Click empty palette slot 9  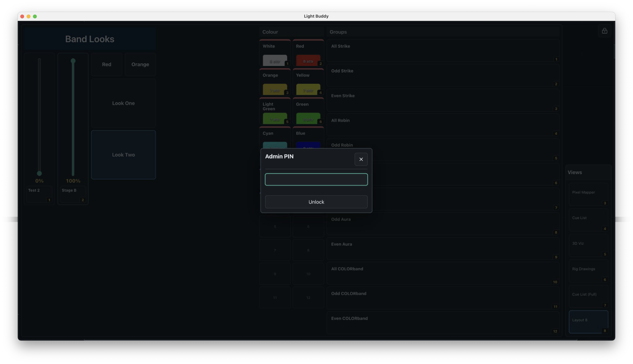[x=275, y=274]
